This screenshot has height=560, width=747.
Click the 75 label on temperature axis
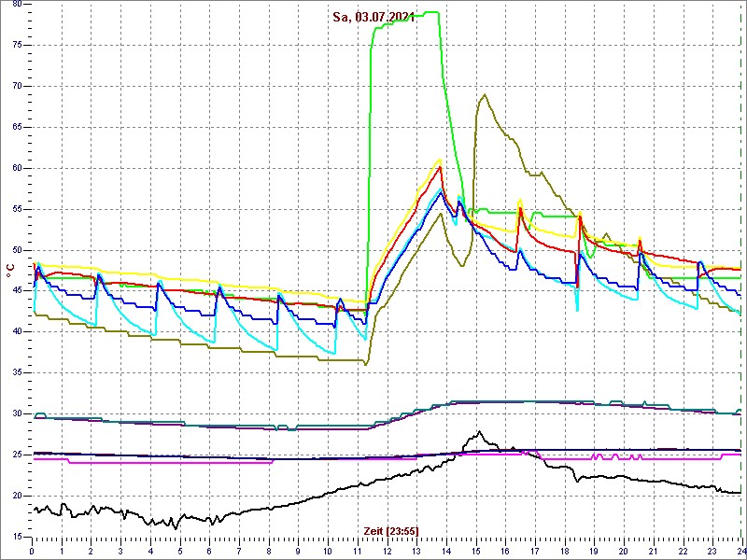click(15, 45)
